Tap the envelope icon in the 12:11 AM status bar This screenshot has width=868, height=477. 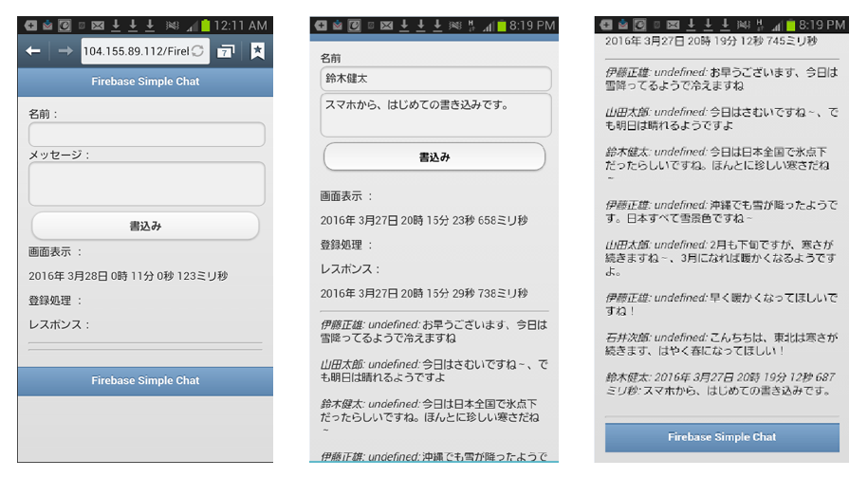point(98,26)
